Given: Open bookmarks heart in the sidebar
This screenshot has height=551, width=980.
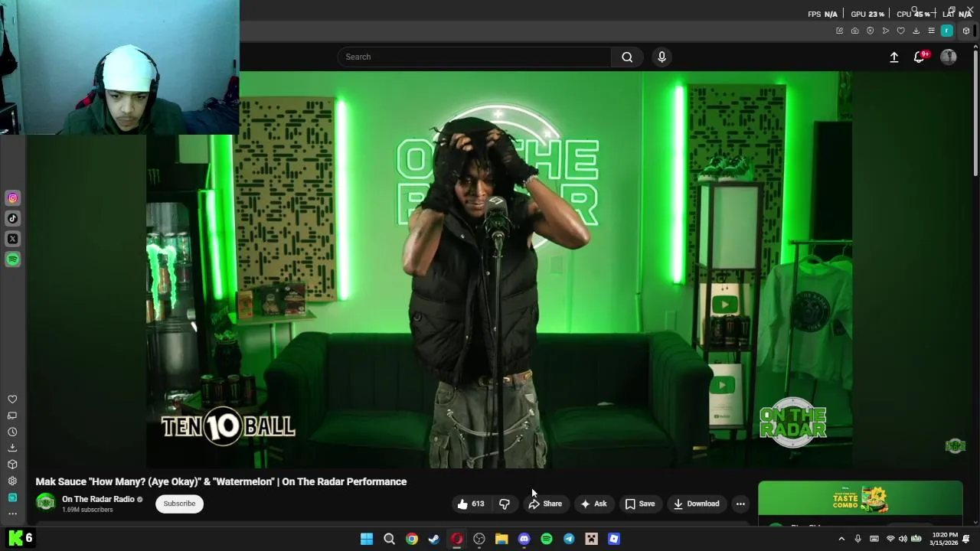Looking at the screenshot, I should click(x=12, y=399).
